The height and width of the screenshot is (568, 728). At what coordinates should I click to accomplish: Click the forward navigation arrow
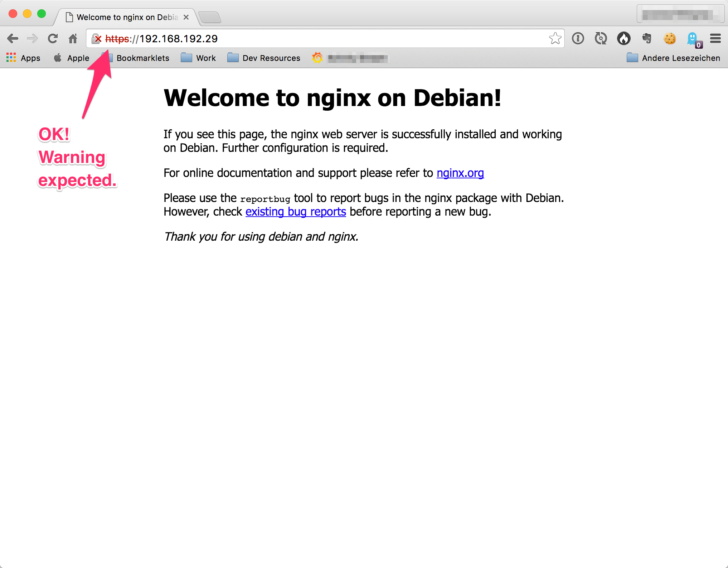pyautogui.click(x=33, y=39)
